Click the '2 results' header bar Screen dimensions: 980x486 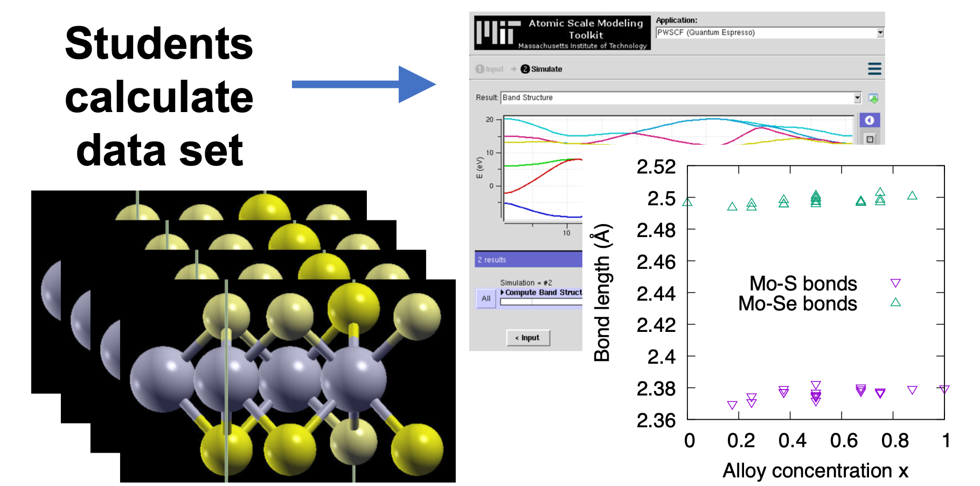tap(528, 260)
